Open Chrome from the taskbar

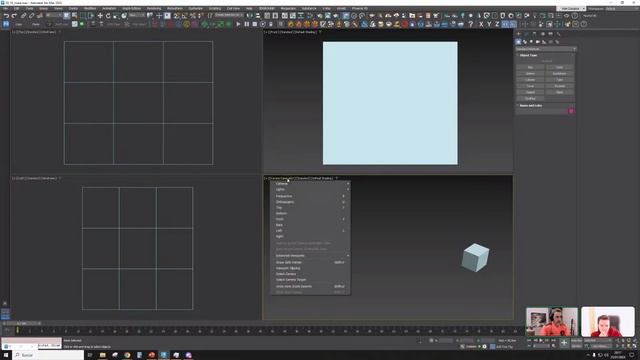[x=127, y=355]
